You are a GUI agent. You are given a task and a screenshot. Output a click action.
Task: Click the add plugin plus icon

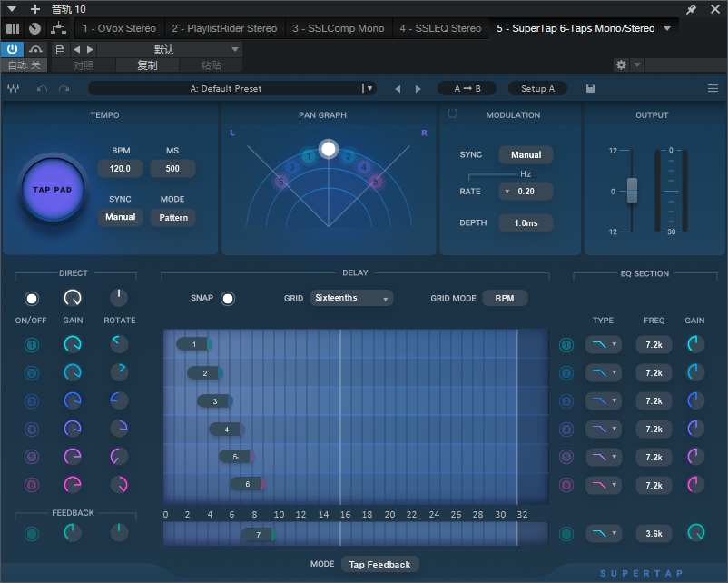34,9
